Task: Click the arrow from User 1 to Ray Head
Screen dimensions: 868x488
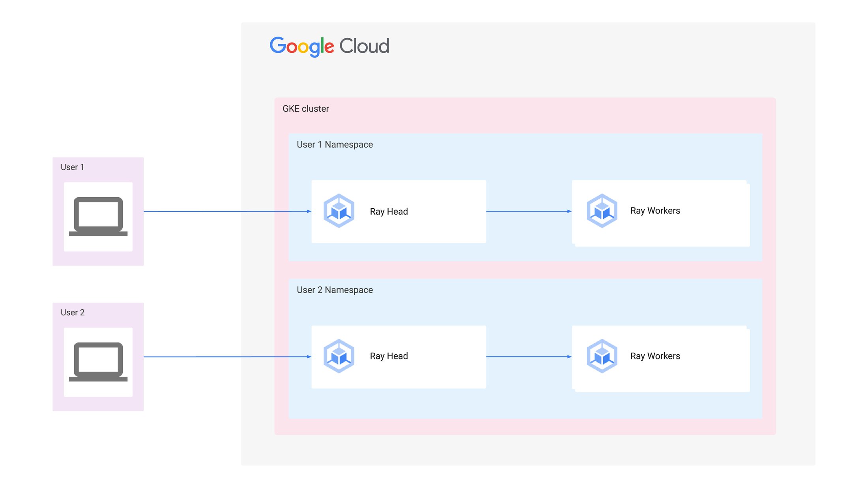Action: pyautogui.click(x=228, y=211)
